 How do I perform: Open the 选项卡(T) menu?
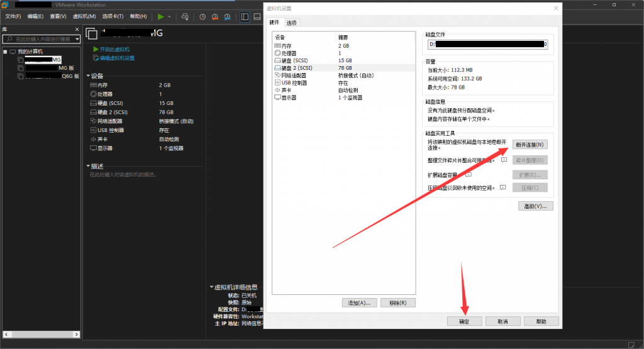point(113,16)
